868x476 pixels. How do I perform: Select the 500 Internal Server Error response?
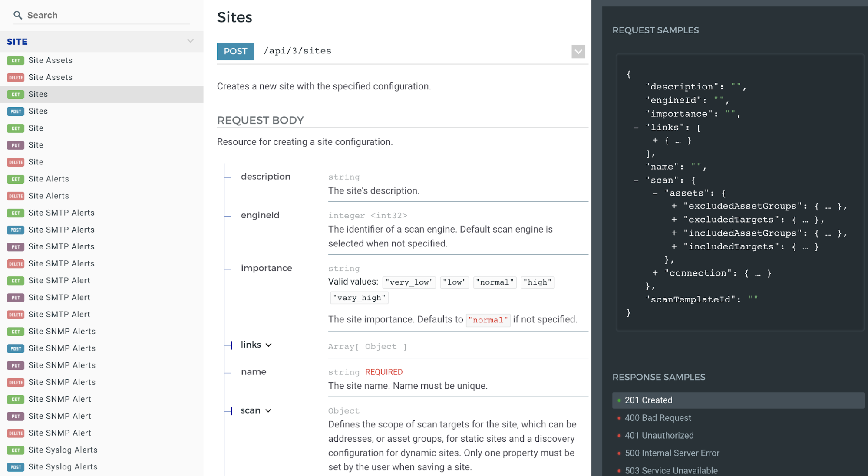click(x=672, y=453)
